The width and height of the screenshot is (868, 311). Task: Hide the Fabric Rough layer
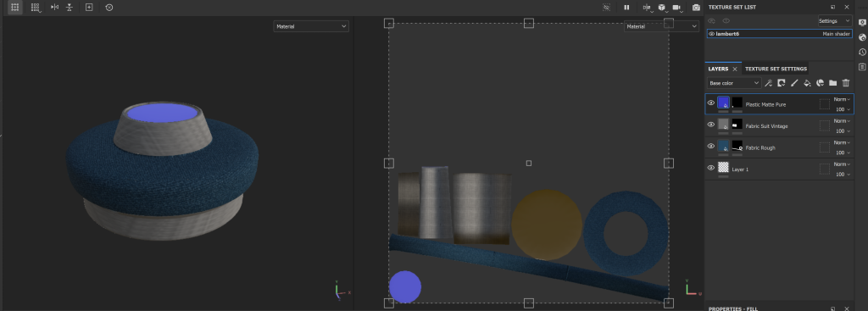[711, 146]
